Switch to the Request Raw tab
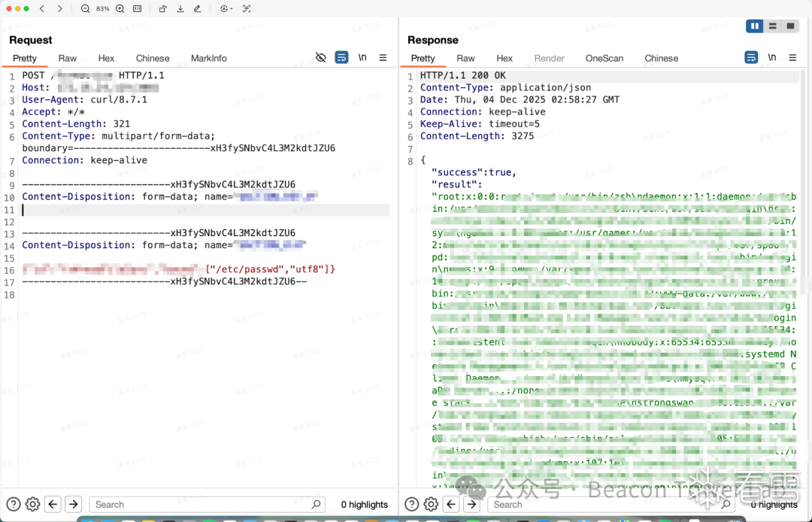 point(68,59)
